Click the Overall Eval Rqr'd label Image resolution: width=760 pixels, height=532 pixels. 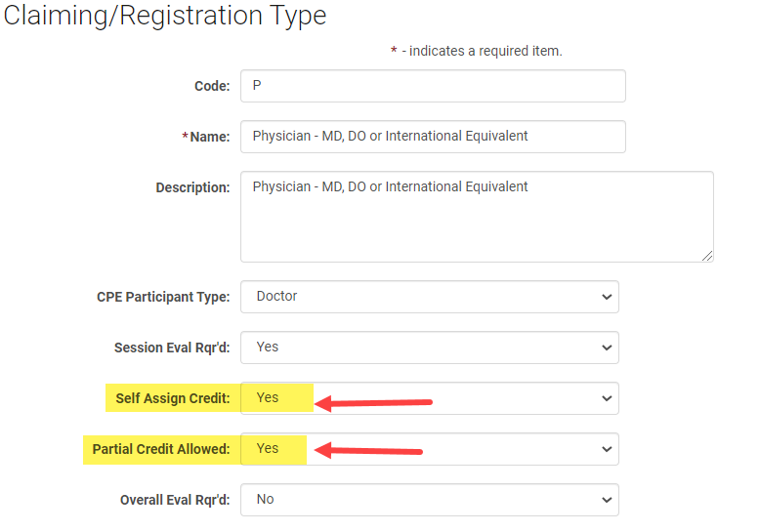coord(175,500)
